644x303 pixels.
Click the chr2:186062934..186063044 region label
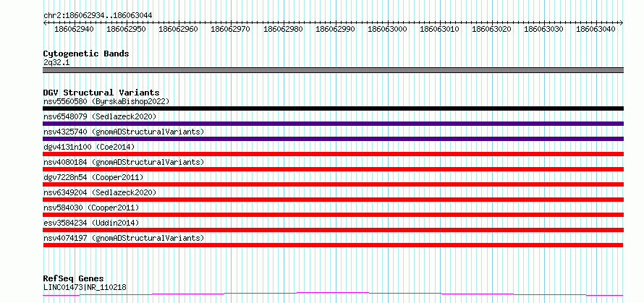pos(98,15)
